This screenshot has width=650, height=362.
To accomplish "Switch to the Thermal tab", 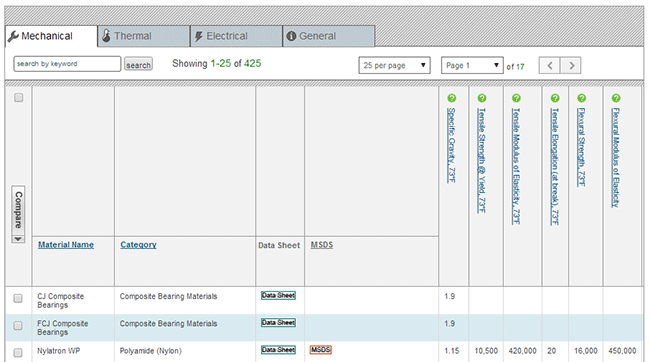I will point(144,36).
